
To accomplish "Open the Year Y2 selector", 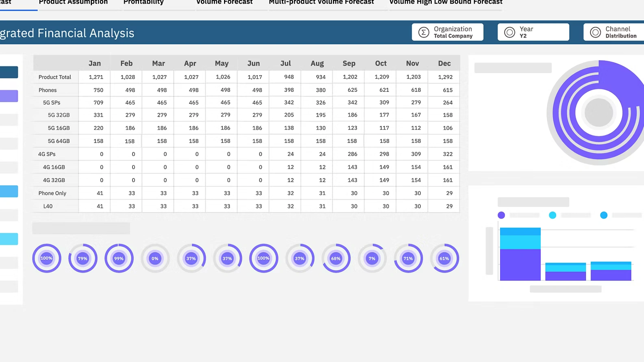I will click(x=533, y=32).
